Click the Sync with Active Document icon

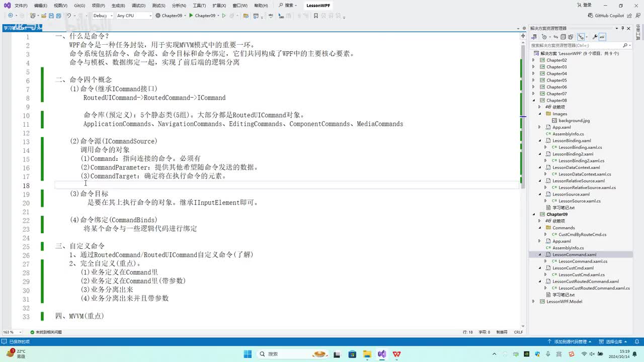556,37
